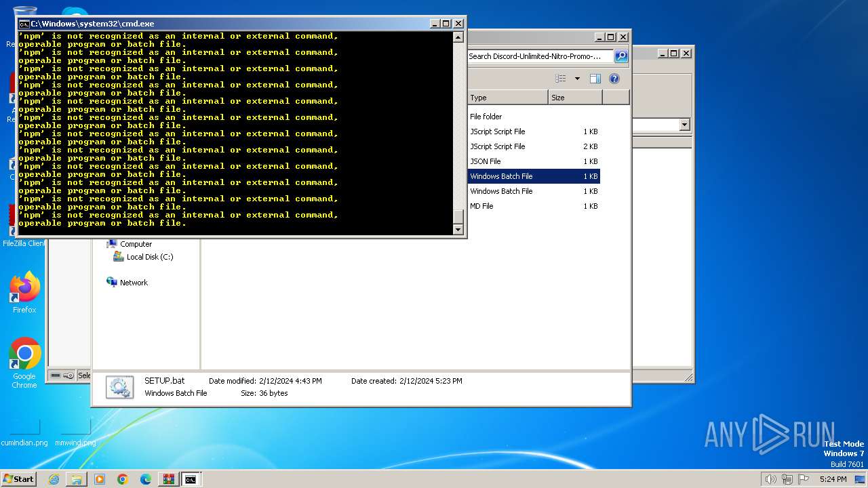Click the Network icon in the navigation pane

112,282
